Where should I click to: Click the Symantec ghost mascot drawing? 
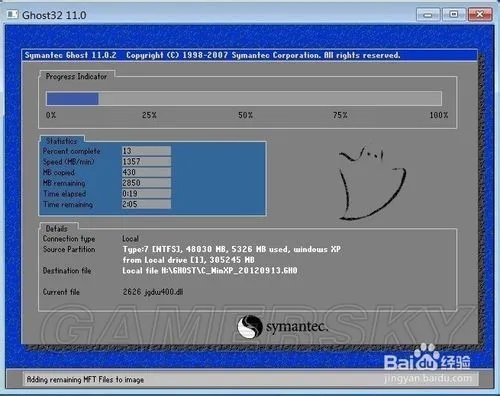[372, 183]
